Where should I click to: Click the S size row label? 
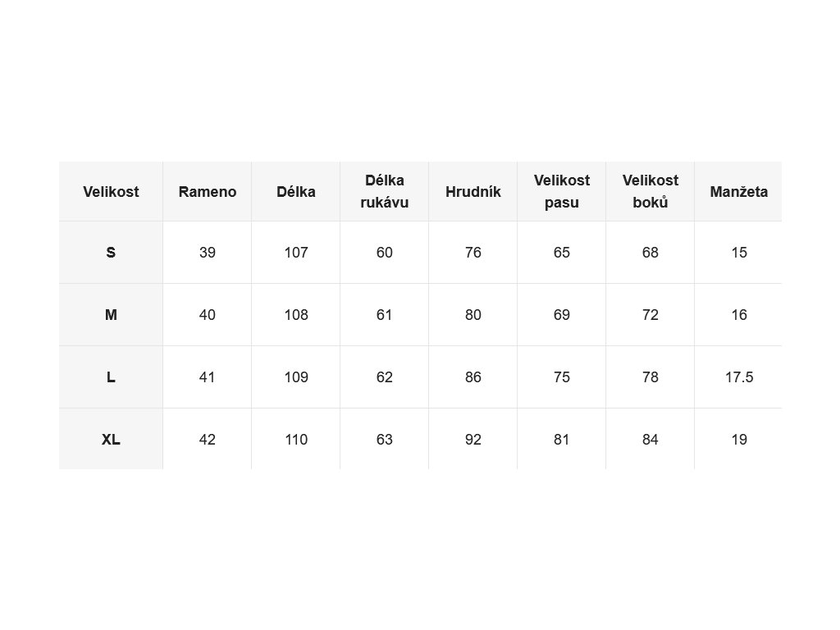[x=111, y=253]
